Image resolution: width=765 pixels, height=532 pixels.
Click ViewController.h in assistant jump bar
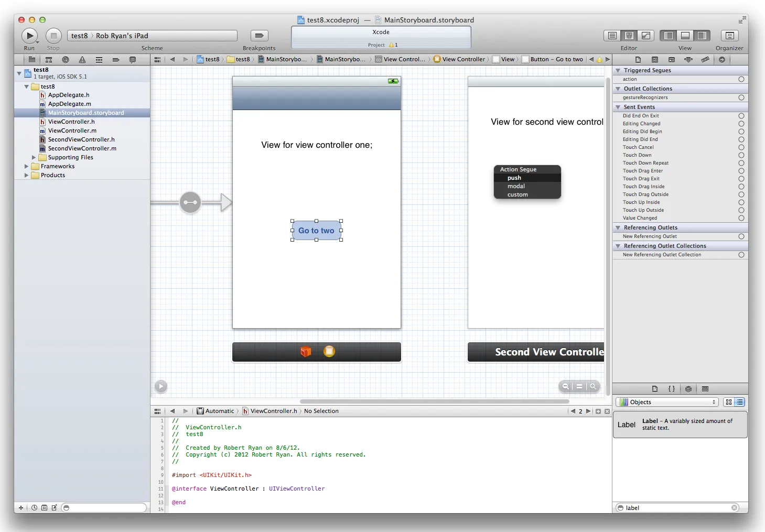270,411
